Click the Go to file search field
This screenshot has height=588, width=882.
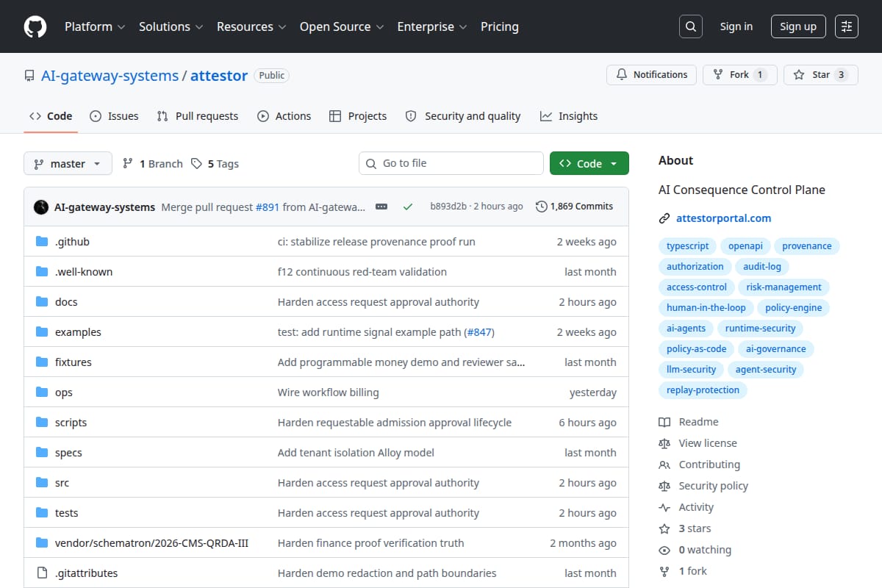(451, 163)
